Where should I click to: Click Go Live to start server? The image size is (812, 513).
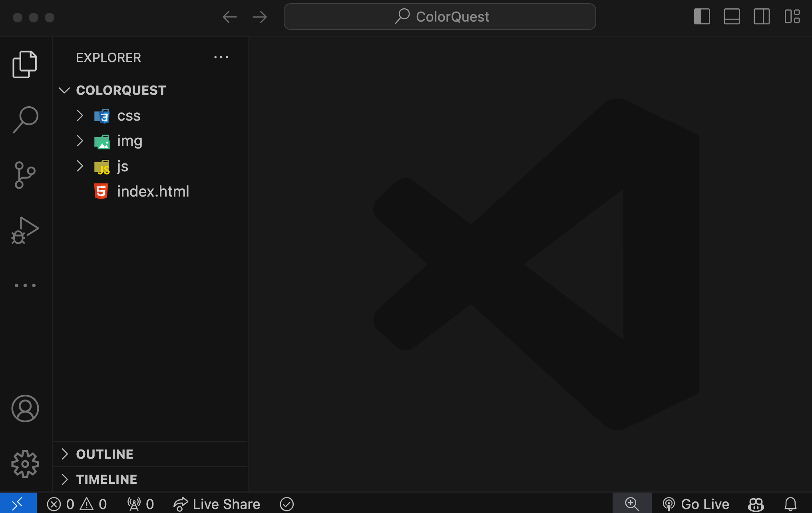coord(696,504)
